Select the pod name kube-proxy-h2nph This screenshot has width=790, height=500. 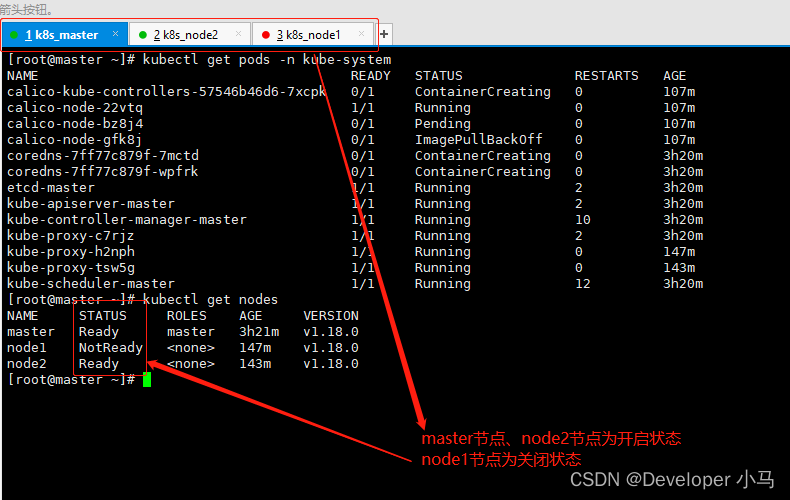coord(71,252)
